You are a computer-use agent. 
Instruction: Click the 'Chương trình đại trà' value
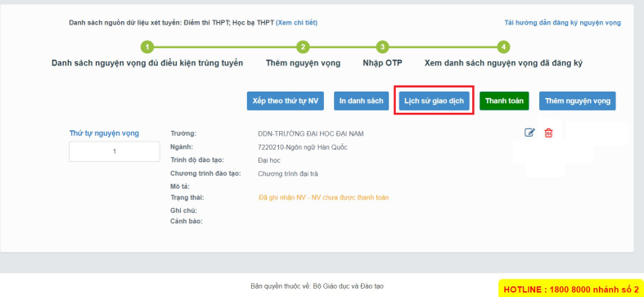click(x=288, y=173)
